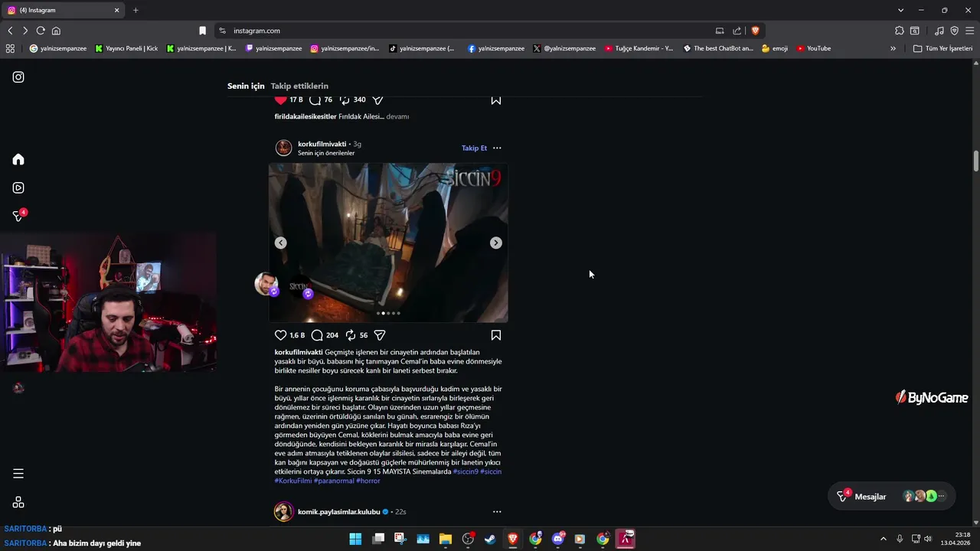
Task: Open the Reels icon in Instagram sidebar
Action: 18,187
